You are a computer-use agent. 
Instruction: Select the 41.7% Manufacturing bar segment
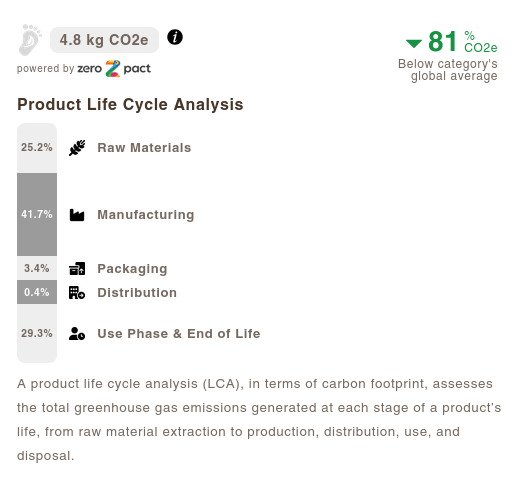pos(37,215)
